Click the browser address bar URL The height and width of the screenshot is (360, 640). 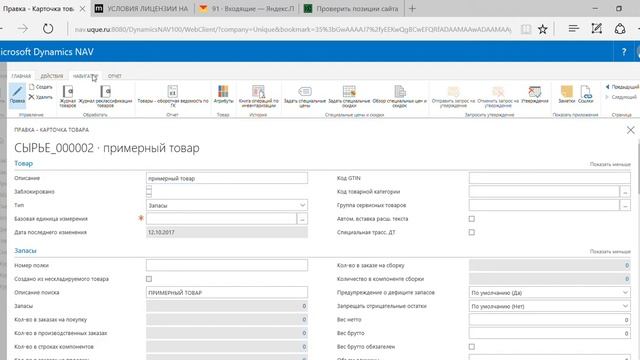[293, 29]
